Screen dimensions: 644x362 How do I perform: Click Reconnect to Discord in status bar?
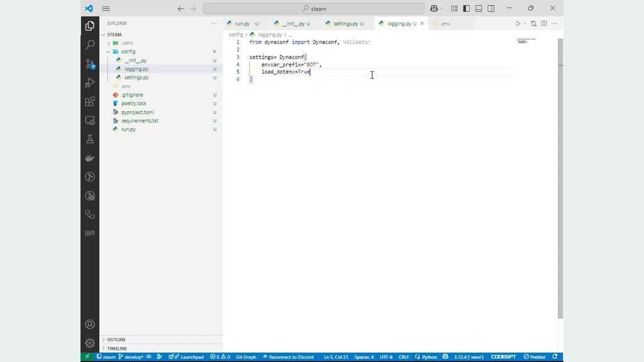coord(288,357)
